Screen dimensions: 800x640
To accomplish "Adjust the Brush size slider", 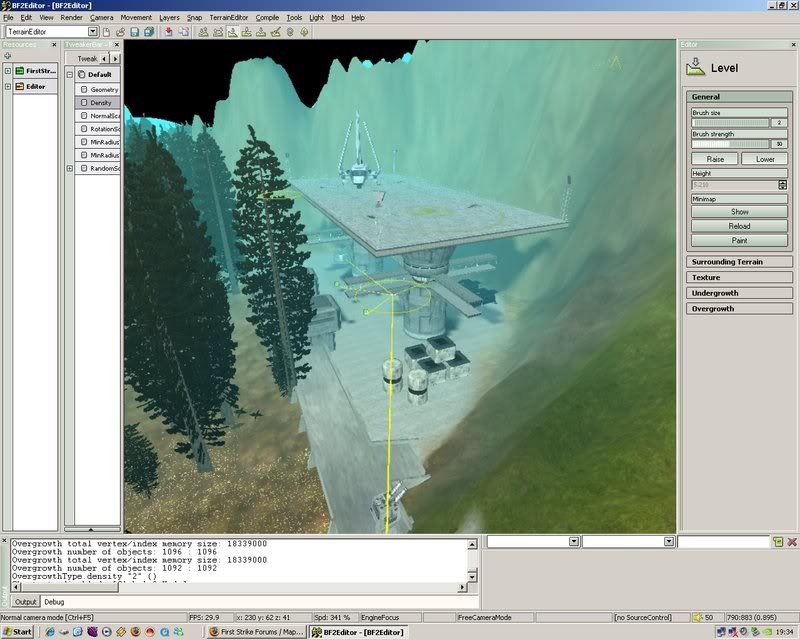I will coord(730,123).
